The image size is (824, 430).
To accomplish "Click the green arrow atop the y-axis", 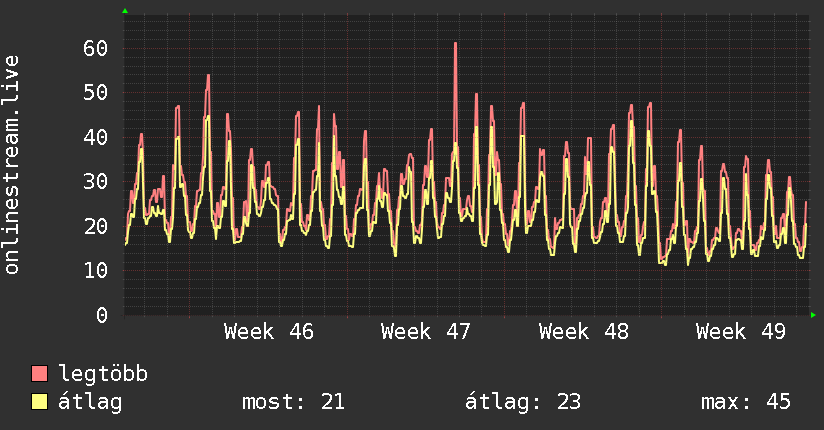I will click(125, 11).
